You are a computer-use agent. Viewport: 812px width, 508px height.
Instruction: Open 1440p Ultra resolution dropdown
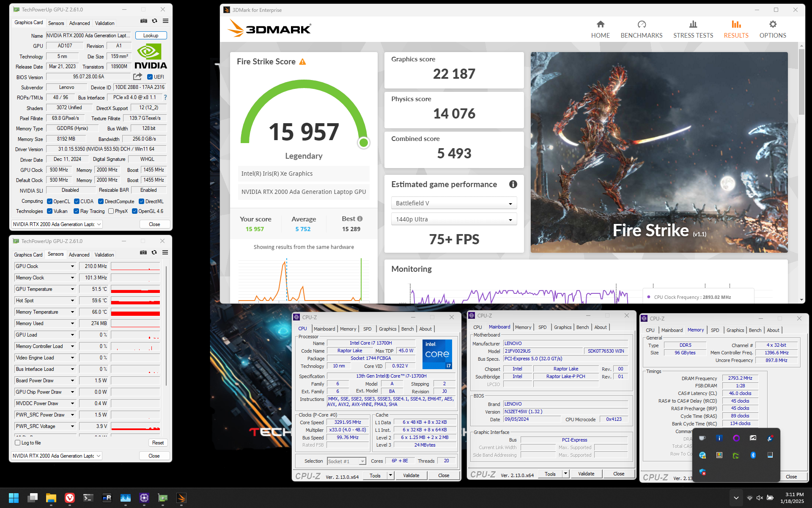(454, 219)
